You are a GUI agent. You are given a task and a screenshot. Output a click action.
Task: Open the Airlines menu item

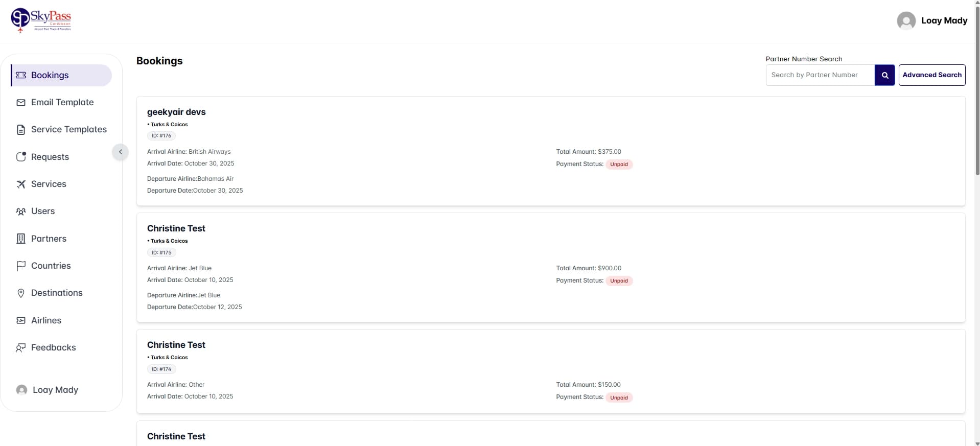(46, 320)
